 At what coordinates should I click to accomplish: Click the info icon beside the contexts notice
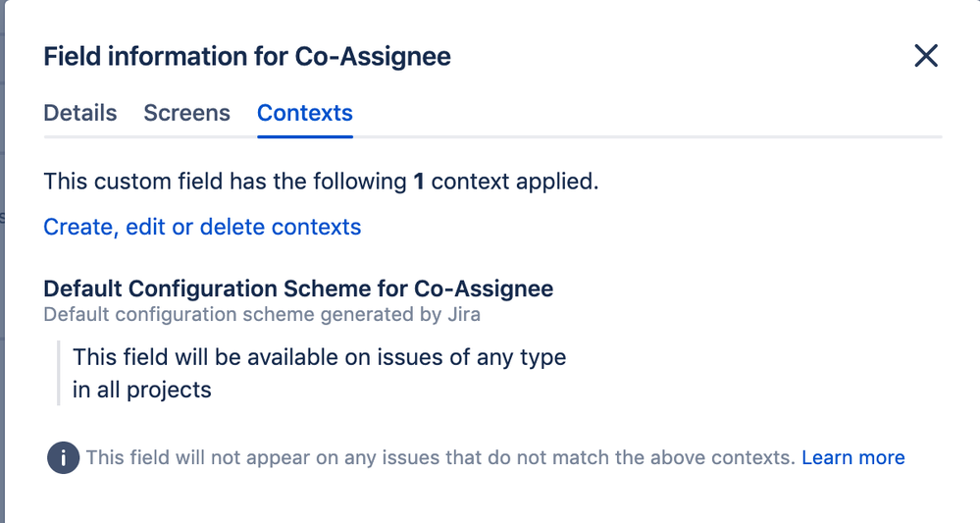pyautogui.click(x=63, y=458)
